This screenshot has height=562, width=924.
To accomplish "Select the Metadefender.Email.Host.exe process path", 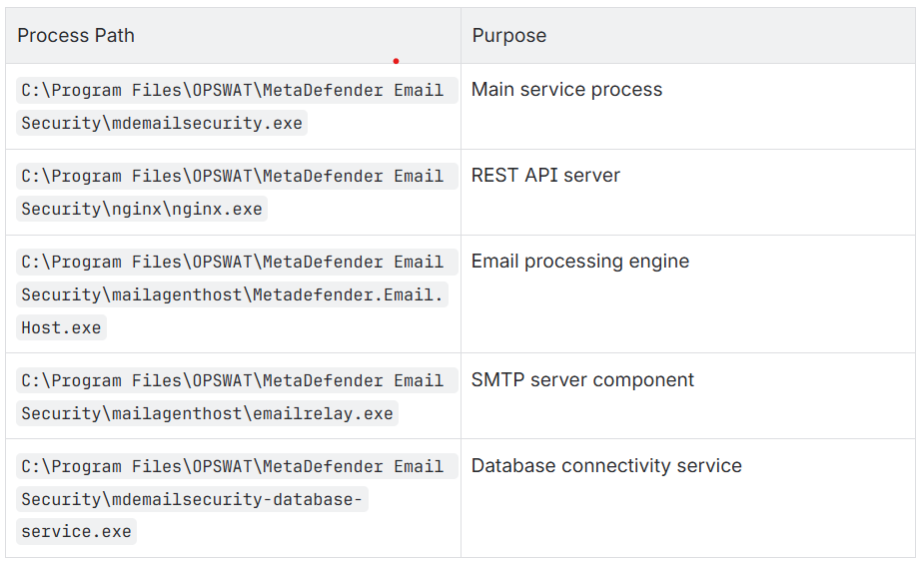I will [237, 294].
